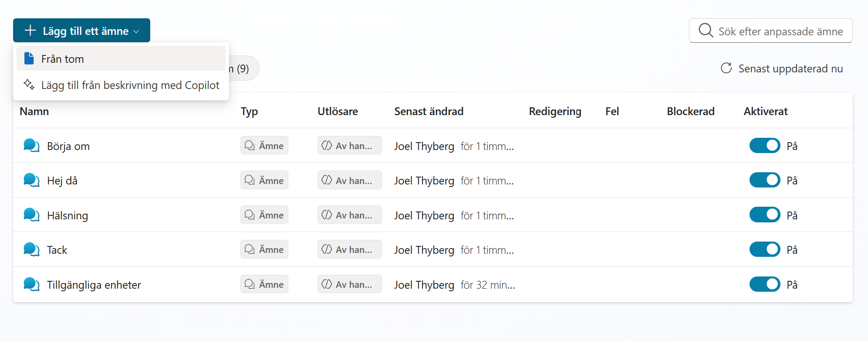Switch off the Tack topic

click(765, 249)
